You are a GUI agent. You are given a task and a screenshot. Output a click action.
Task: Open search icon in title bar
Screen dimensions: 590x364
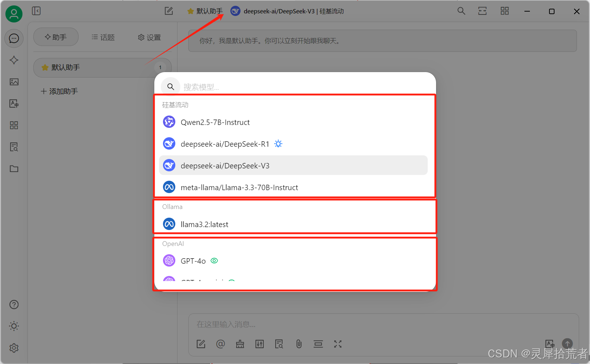pos(461,11)
